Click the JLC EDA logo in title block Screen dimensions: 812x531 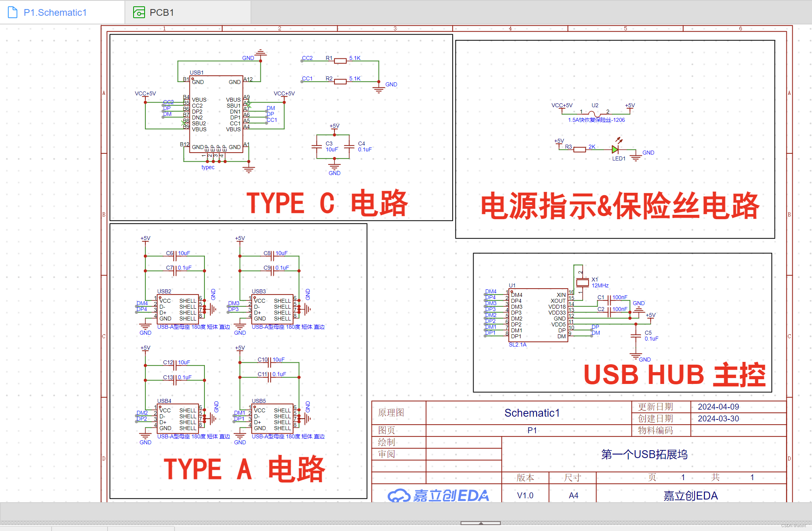click(438, 495)
